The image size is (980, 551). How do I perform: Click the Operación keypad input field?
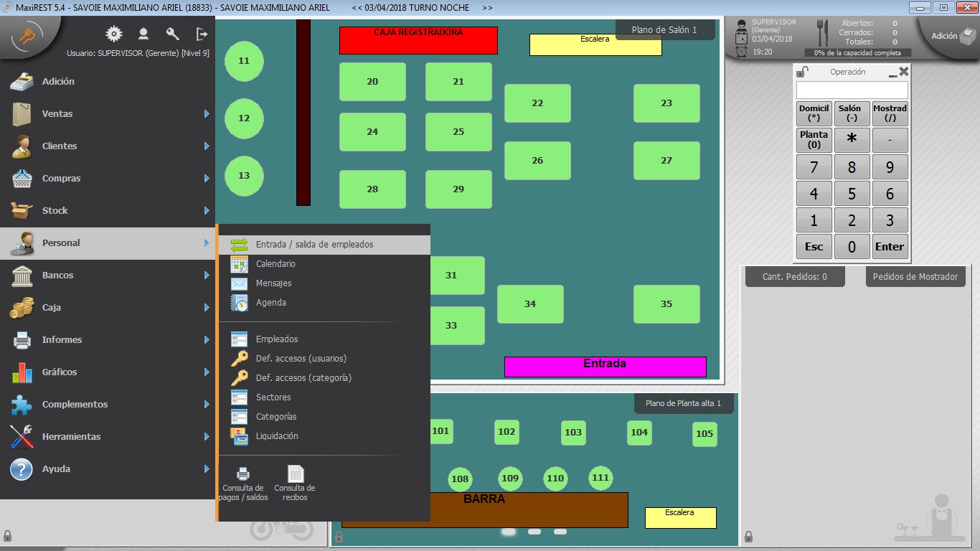click(x=852, y=90)
